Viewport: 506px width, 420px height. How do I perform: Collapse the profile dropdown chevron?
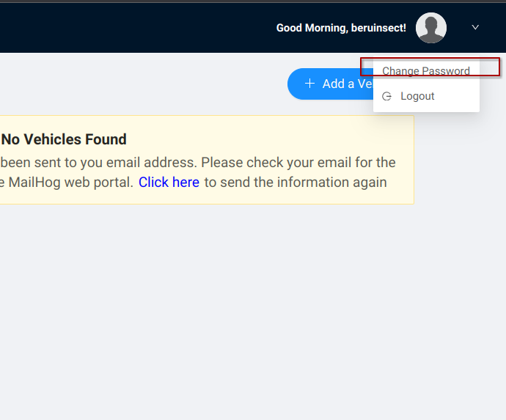click(x=475, y=27)
